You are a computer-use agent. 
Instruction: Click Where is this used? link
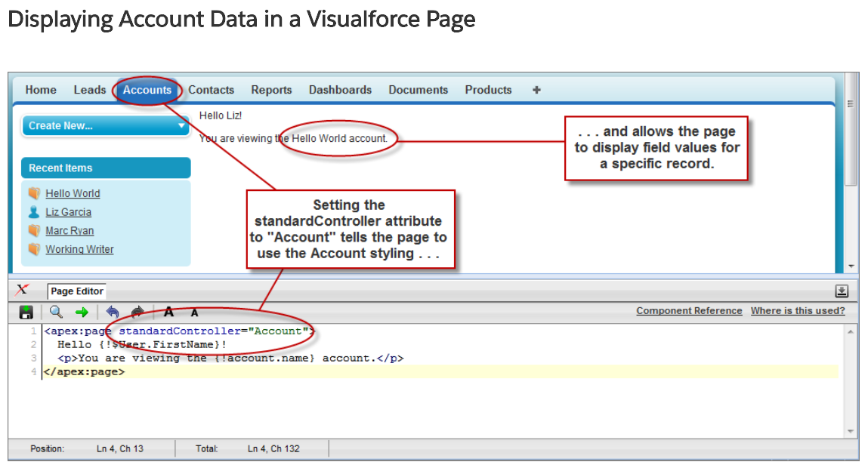point(797,310)
